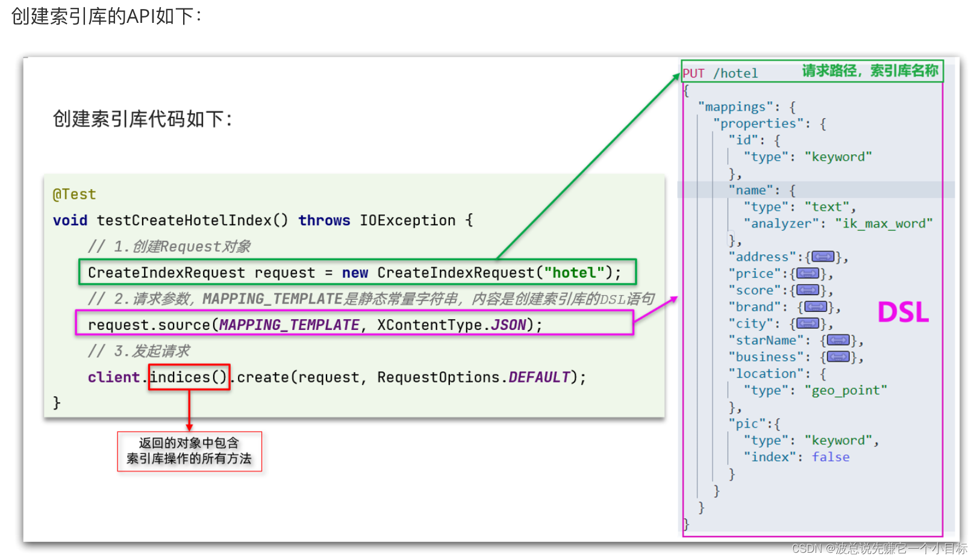Click the "@Test" annotation line
The height and width of the screenshot is (560, 977).
(x=74, y=194)
